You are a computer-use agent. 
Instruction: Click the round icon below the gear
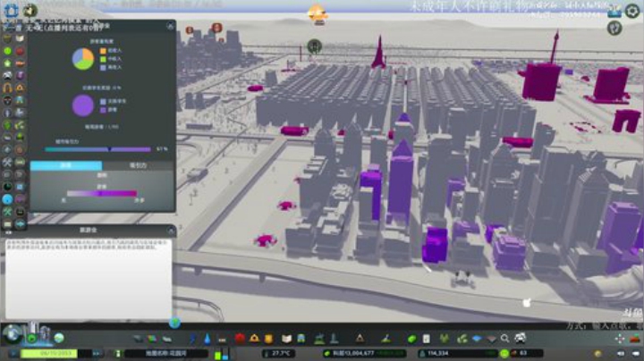click(x=614, y=29)
